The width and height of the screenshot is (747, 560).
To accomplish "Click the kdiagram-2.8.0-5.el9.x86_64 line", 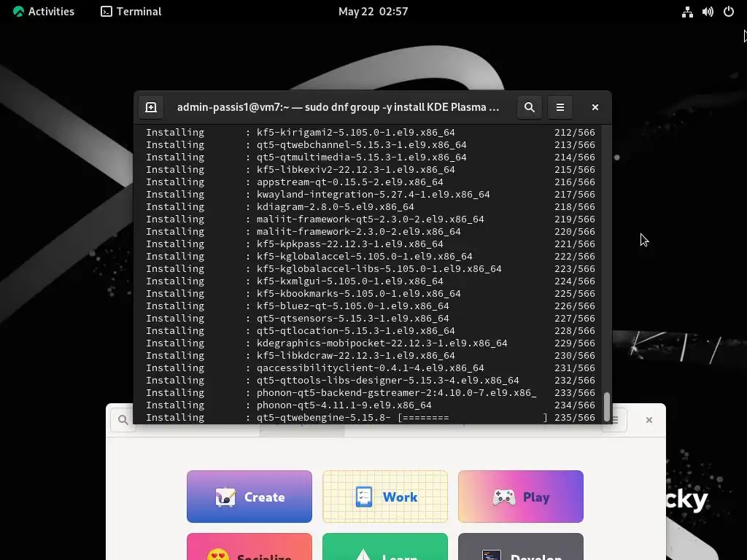I will [370, 206].
